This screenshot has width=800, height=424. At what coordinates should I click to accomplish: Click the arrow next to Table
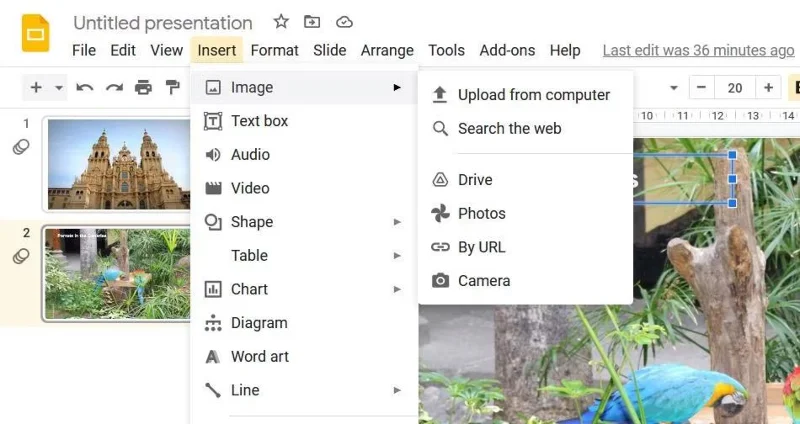(397, 256)
